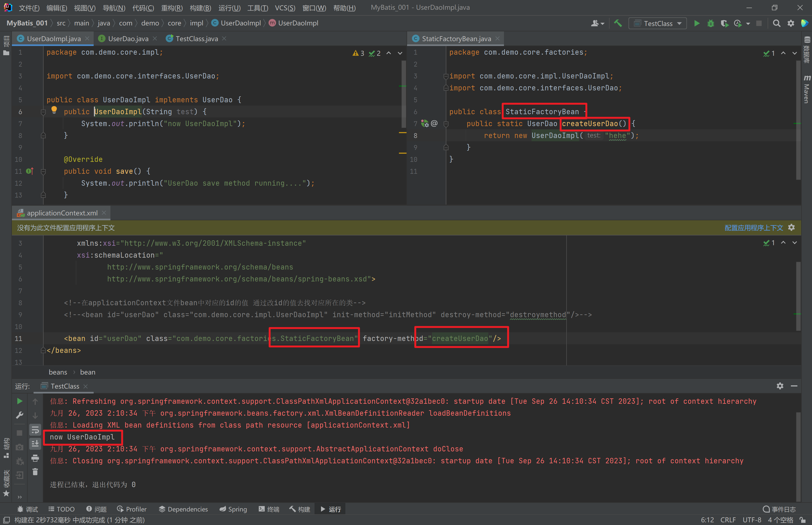812x525 pixels.
Task: Click the UTF-8 encoding in status bar
Action: [x=752, y=520]
